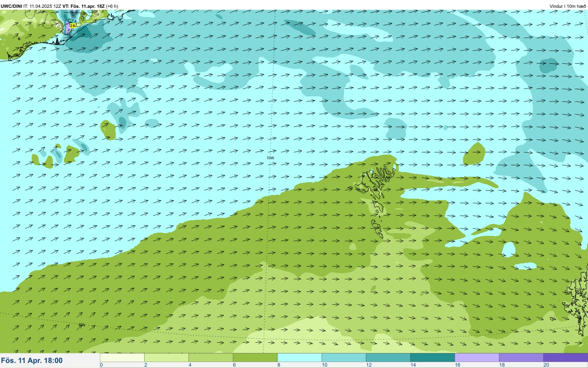Viewport: 588px width, 368px height.
Task: Click the legend tick label '0'
Action: pos(101,365)
